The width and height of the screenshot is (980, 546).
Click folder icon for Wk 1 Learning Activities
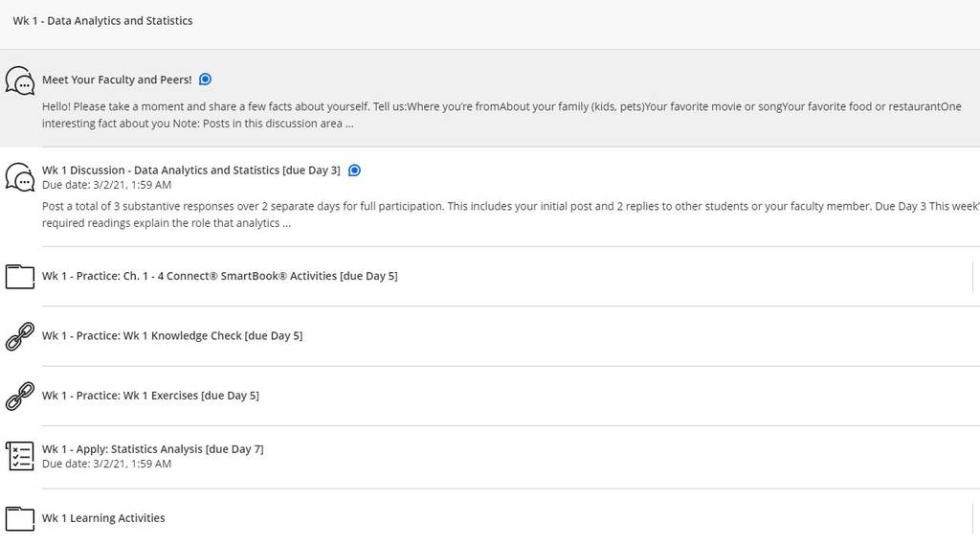click(x=20, y=518)
